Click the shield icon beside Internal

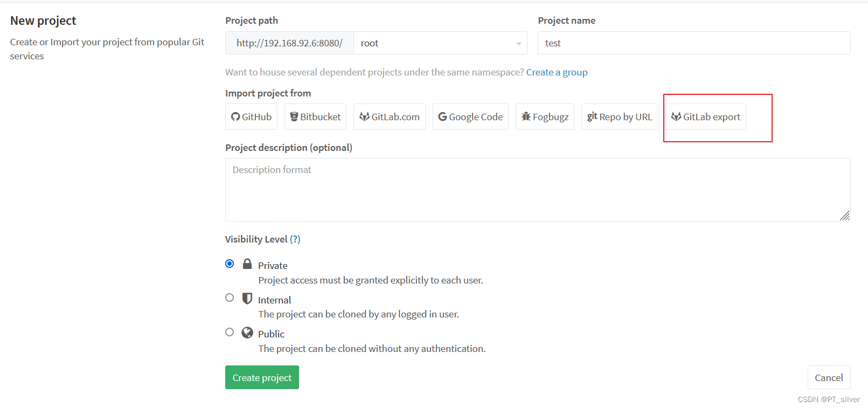pos(247,298)
